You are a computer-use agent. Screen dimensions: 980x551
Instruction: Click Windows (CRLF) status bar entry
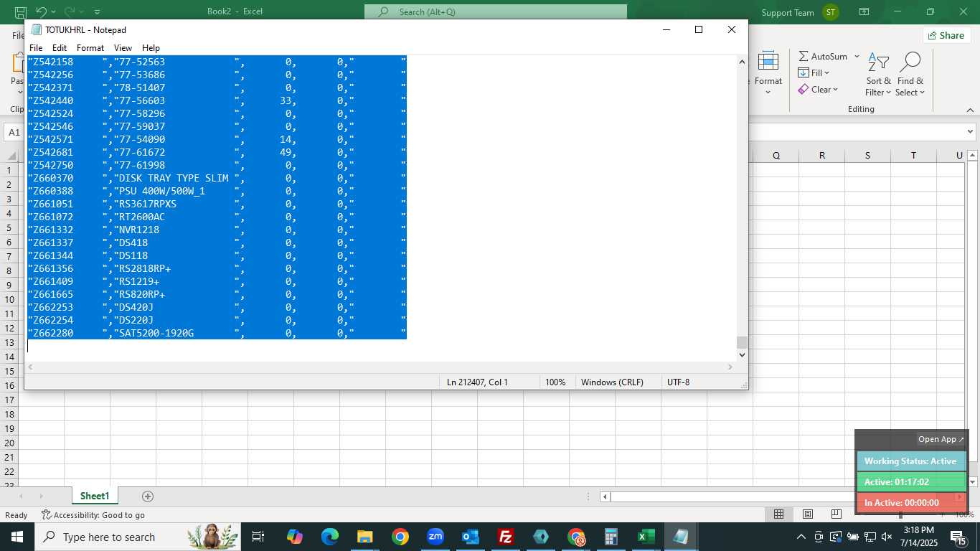click(x=612, y=382)
